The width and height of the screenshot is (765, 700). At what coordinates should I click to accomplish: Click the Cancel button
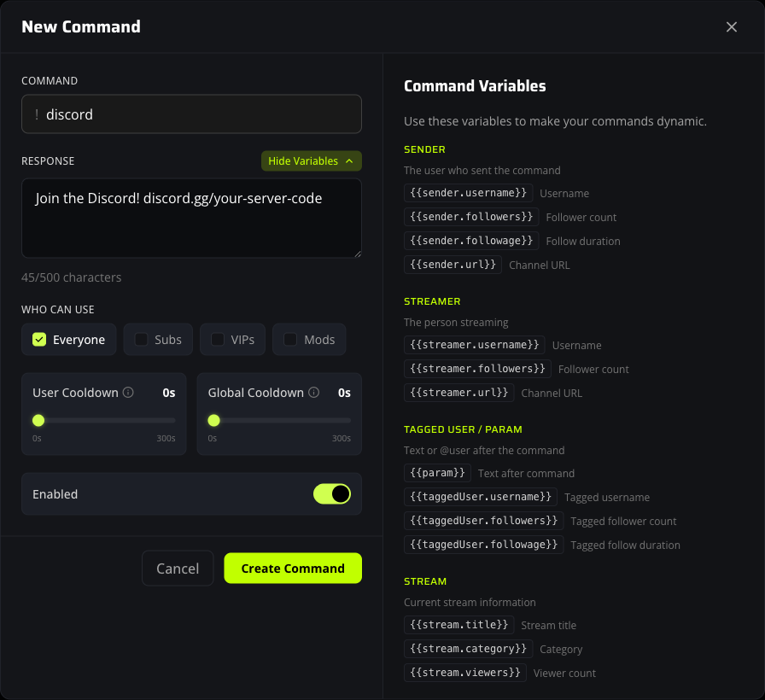[x=178, y=569]
